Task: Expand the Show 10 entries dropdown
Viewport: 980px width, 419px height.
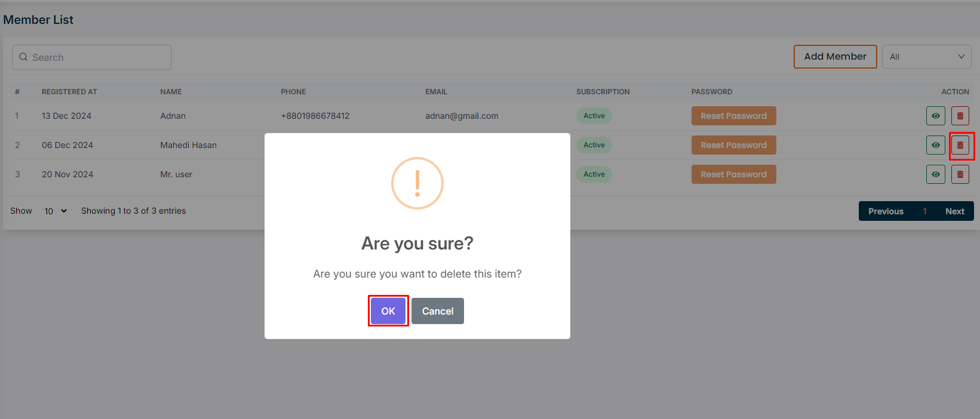Action: click(x=56, y=211)
